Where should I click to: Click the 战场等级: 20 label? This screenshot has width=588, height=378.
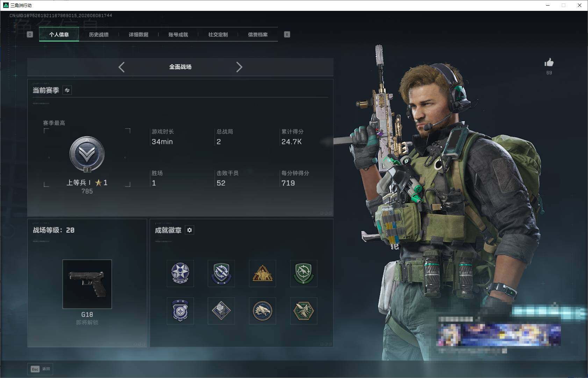(53, 230)
